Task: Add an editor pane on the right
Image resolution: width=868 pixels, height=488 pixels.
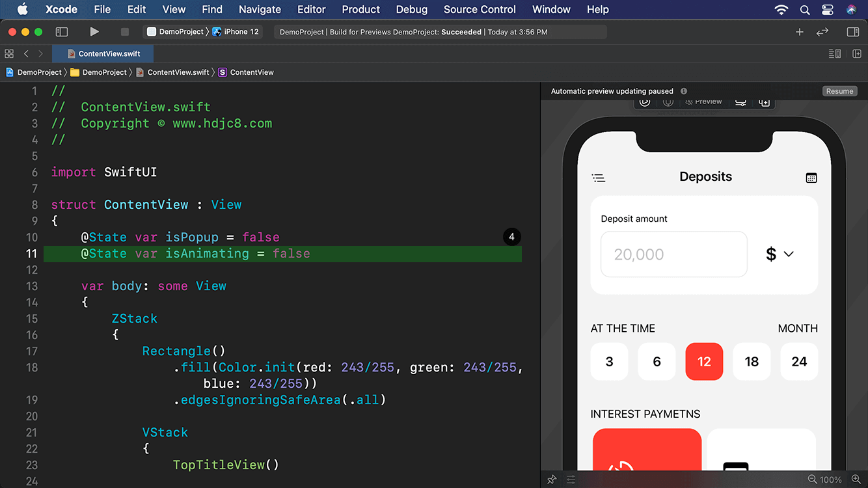Action: point(857,54)
